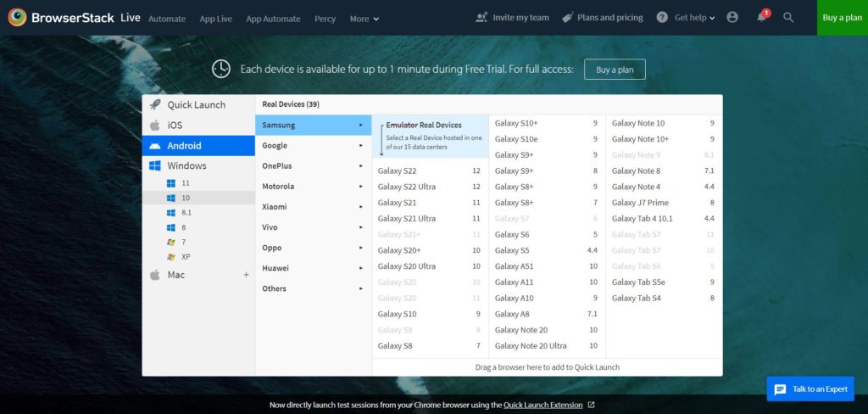Open the Get help dropdown menu
The height and width of the screenshot is (414, 868).
(x=695, y=18)
